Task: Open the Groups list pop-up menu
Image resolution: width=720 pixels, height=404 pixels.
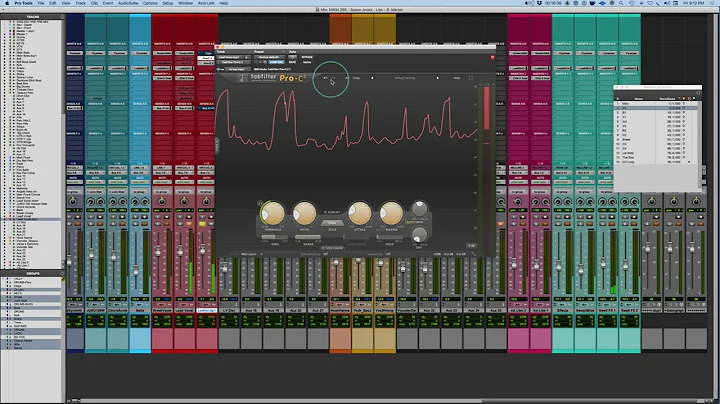Action: (62, 274)
